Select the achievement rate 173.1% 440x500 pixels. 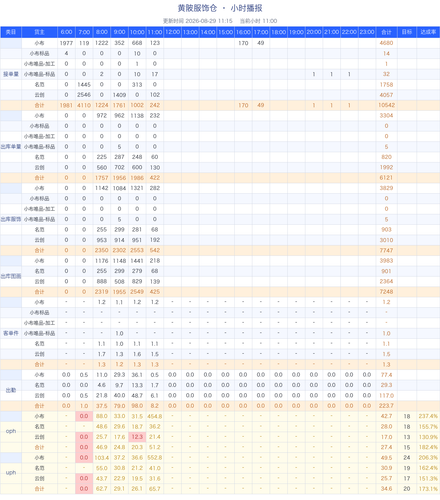tap(428, 489)
